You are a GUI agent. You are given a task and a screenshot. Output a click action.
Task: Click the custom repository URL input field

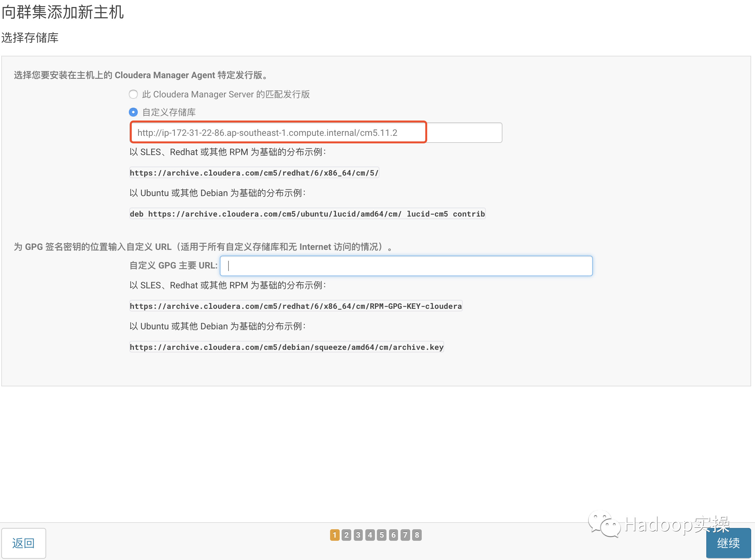pos(316,133)
